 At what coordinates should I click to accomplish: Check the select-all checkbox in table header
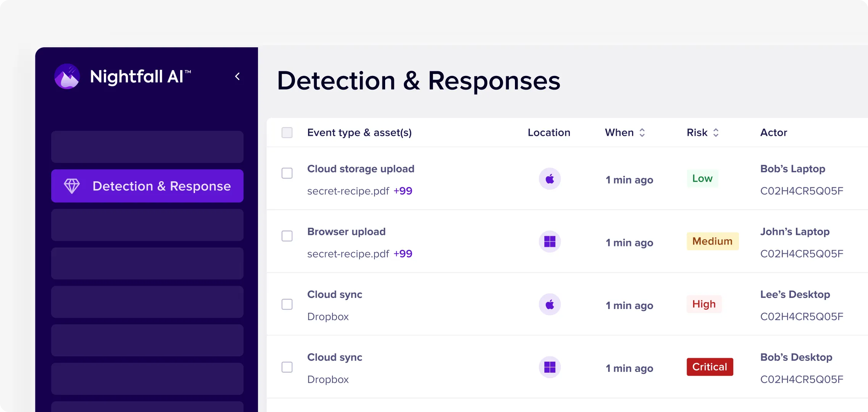[287, 132]
